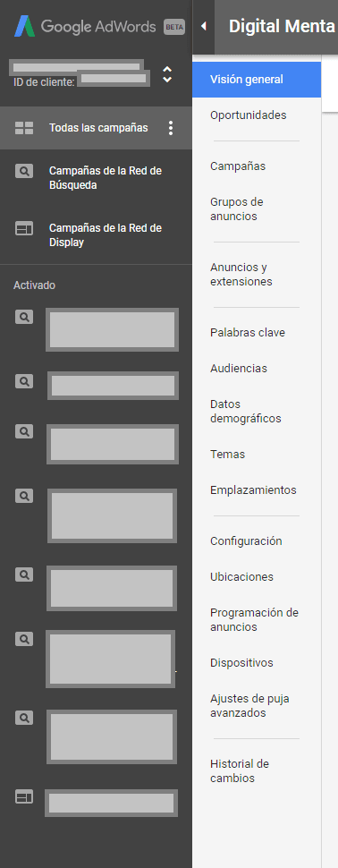
Task: Open Emplazamientos
Action: 253,489
